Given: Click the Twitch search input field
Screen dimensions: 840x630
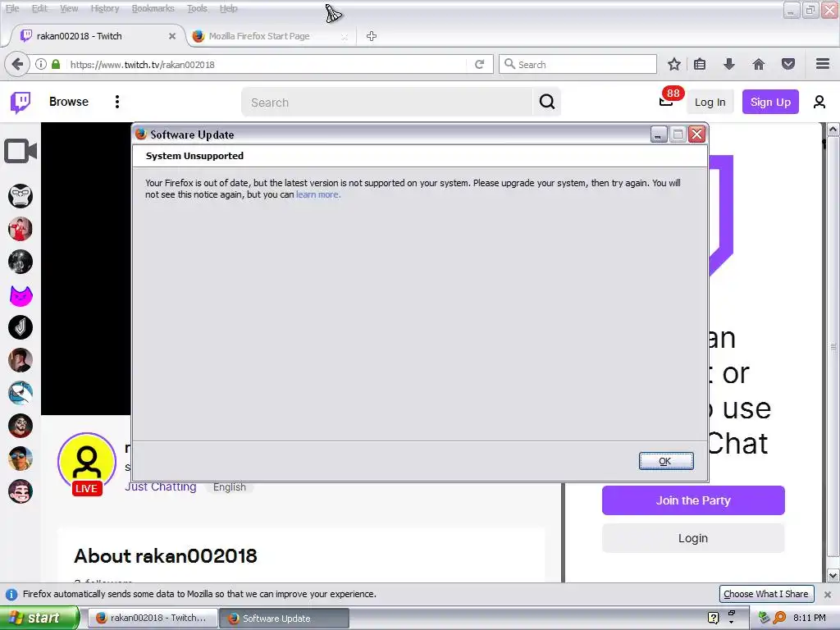Looking at the screenshot, I should pyautogui.click(x=387, y=102).
